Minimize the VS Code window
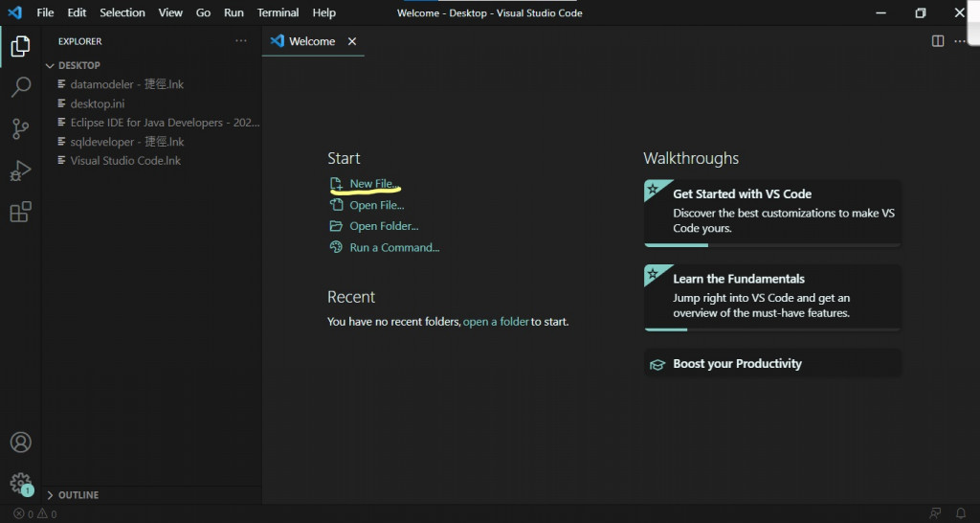This screenshot has height=523, width=980. (881, 12)
